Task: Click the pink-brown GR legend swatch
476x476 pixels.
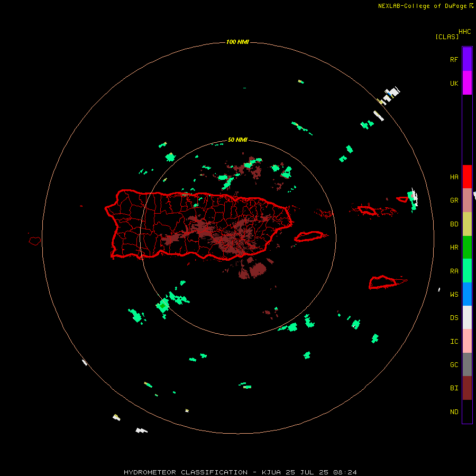Action: point(467,200)
